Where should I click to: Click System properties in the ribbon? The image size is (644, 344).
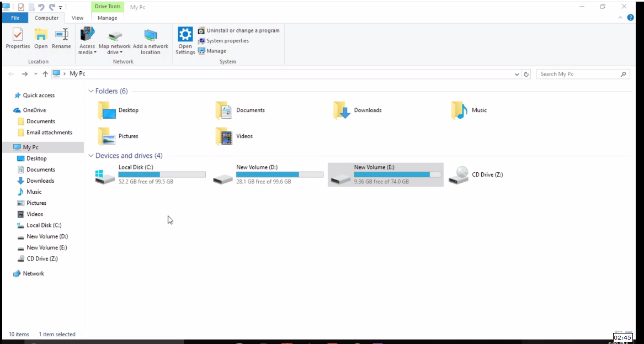(x=223, y=41)
